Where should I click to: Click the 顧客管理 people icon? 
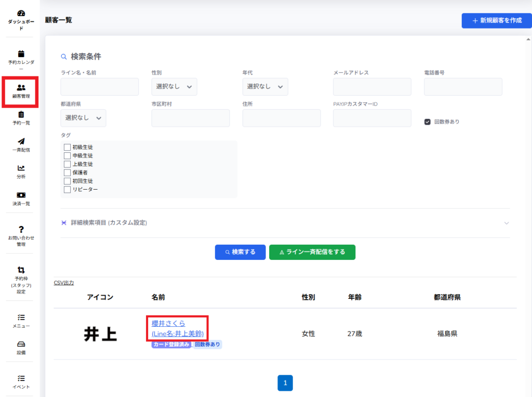[x=21, y=88]
